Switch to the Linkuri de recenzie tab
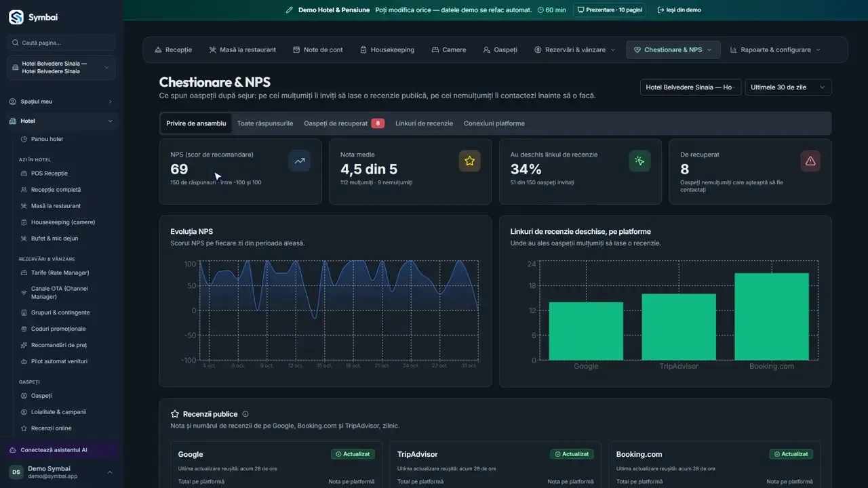 [x=425, y=123]
